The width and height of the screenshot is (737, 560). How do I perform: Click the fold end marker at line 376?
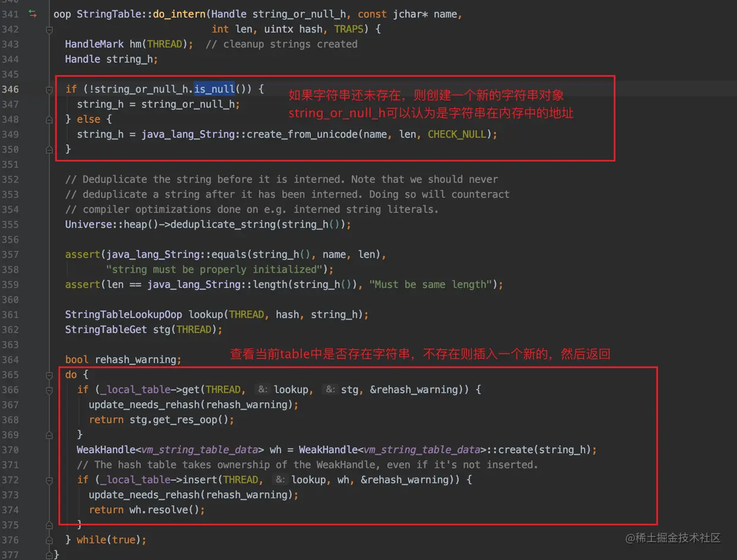click(x=50, y=540)
